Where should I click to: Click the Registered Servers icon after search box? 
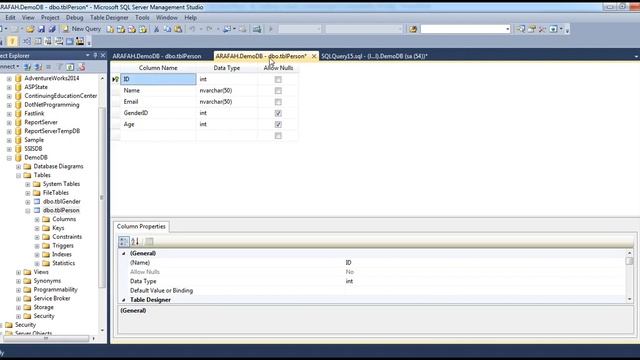(521, 29)
